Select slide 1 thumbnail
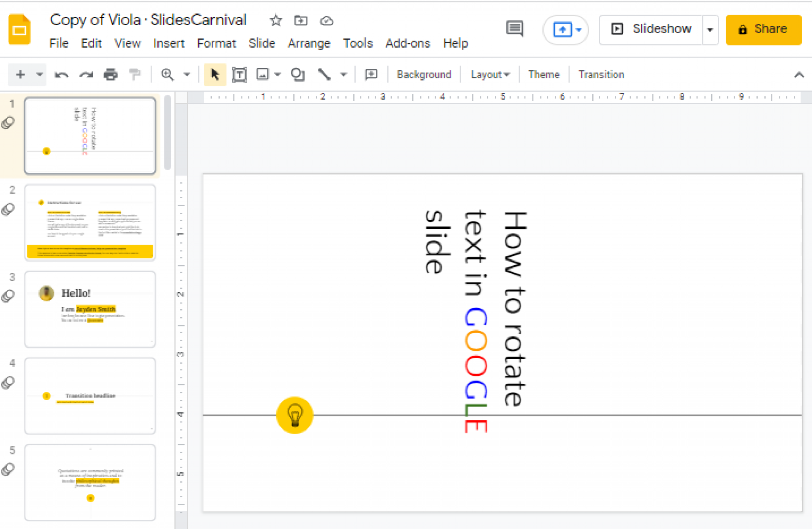The width and height of the screenshot is (812, 529). coord(90,136)
